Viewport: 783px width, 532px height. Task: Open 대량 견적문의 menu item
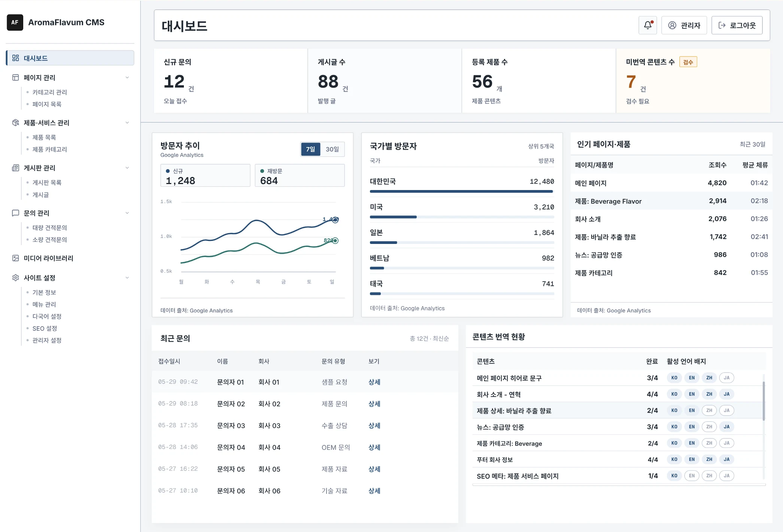(49, 227)
